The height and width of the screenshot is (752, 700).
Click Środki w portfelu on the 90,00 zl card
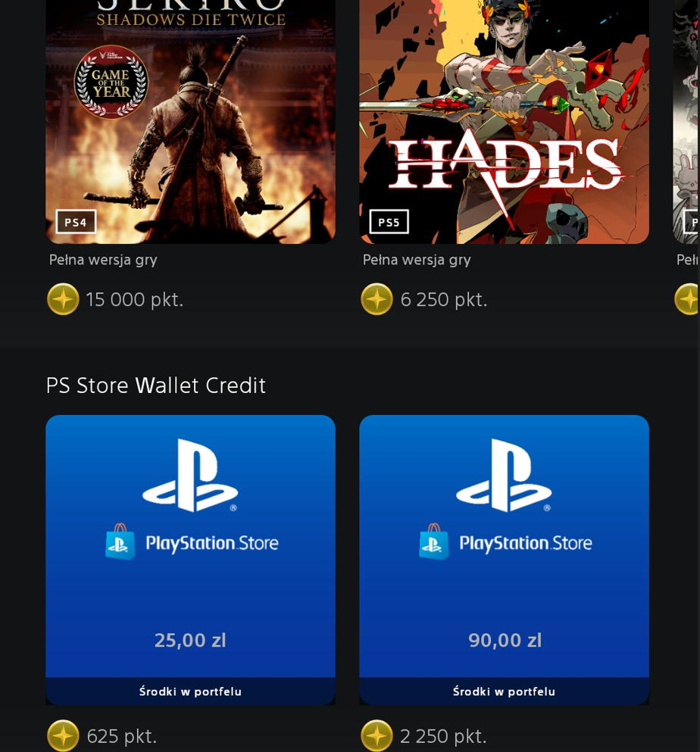tap(505, 691)
